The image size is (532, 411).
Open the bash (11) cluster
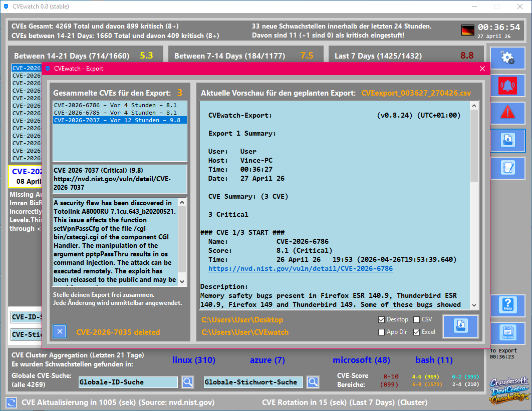[434, 360]
